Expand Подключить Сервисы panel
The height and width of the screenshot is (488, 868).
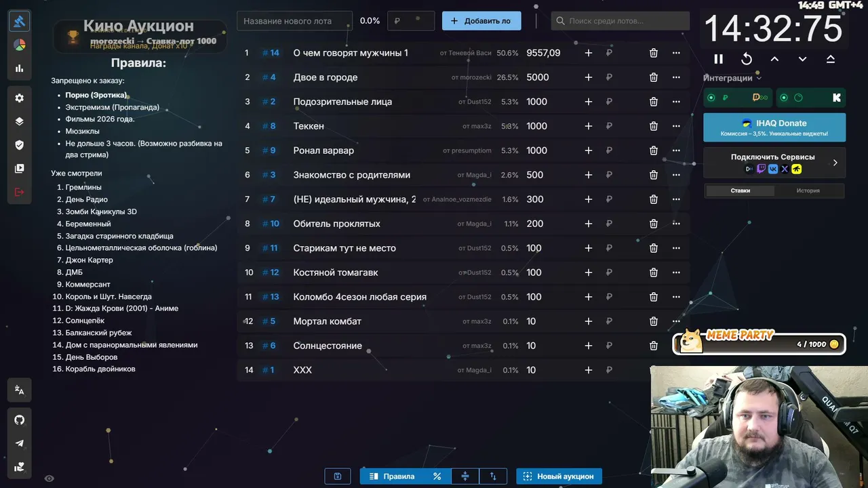click(x=774, y=163)
